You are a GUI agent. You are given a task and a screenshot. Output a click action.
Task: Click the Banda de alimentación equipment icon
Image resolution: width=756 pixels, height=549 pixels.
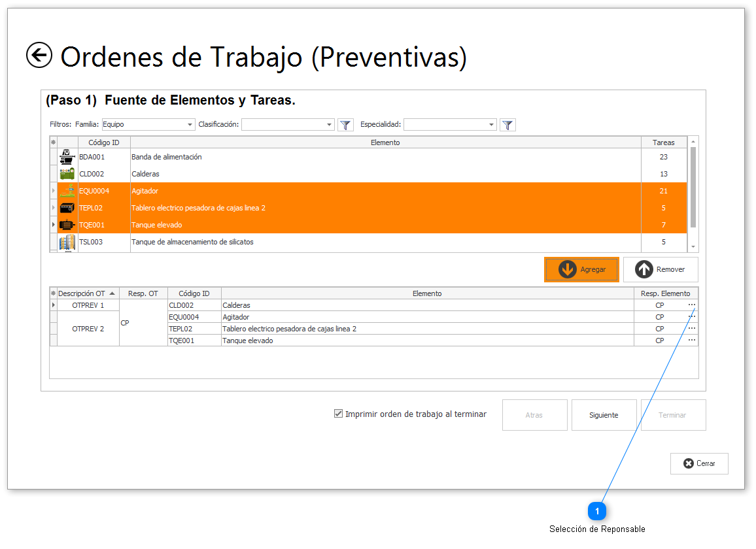67,157
